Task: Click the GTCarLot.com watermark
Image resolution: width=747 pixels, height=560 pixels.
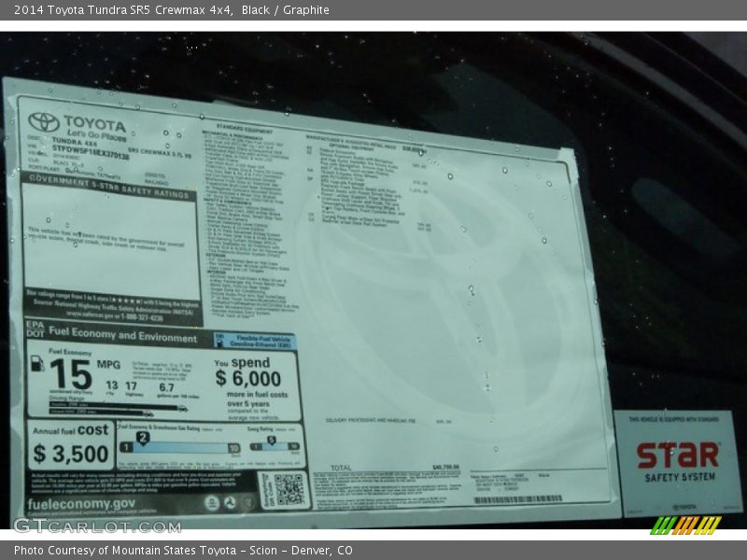Action: point(97,525)
